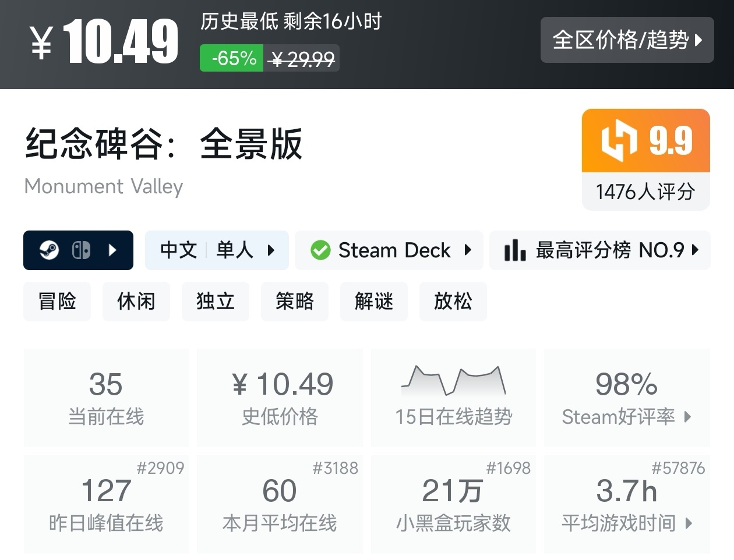Click the Monument Valley subtitle
Viewport: 734px width, 560px height.
pyautogui.click(x=104, y=186)
